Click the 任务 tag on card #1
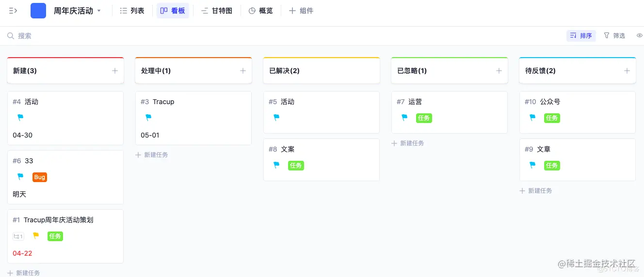Screen dimensions: 644x277 pos(55,236)
